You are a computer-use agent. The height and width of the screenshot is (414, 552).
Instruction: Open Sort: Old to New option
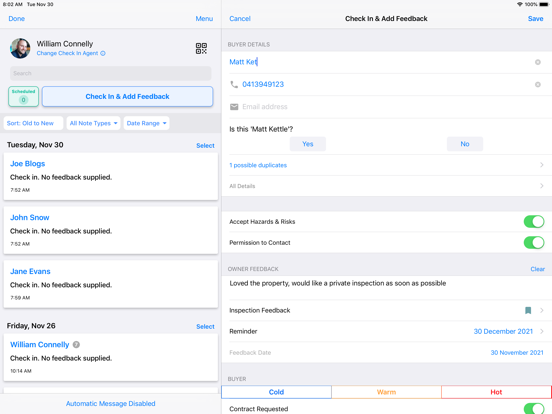pos(33,123)
